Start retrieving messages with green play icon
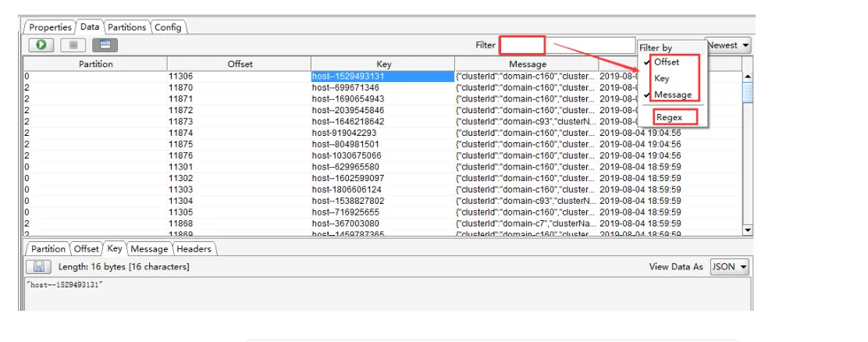The width and height of the screenshot is (868, 342). tap(41, 45)
